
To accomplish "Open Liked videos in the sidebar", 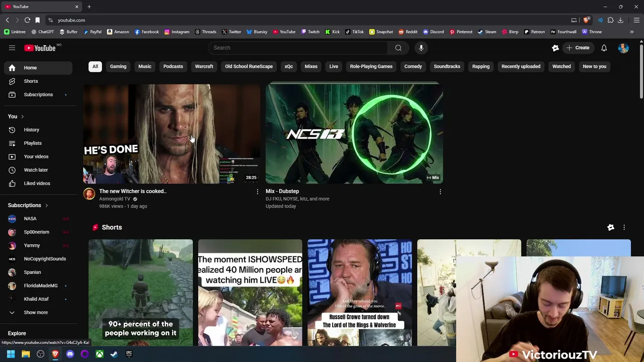I will [38, 184].
